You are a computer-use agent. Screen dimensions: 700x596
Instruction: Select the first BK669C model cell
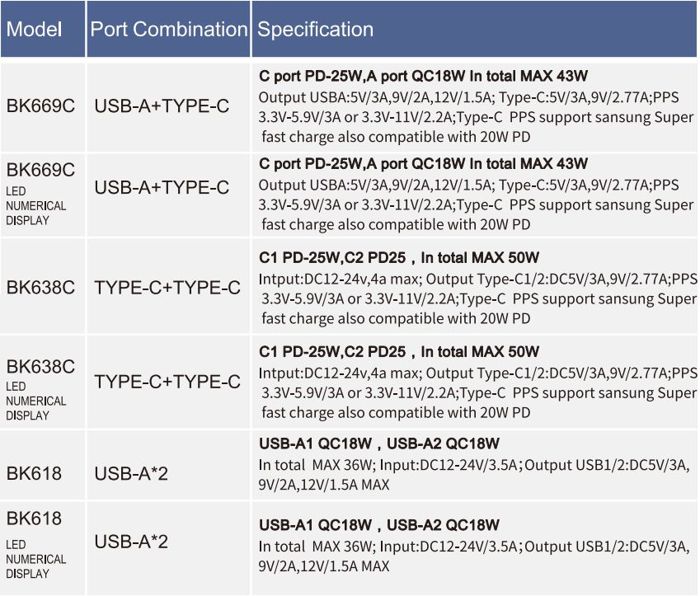[43, 107]
